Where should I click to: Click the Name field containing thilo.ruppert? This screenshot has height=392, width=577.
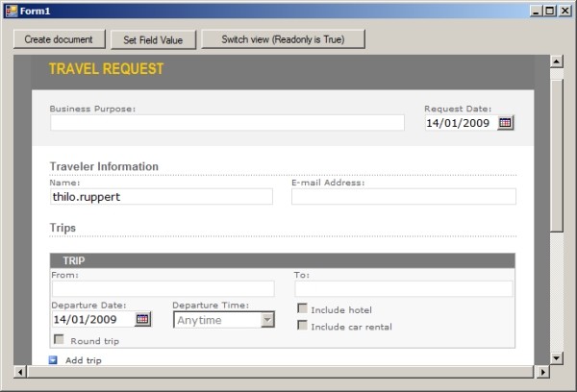coord(162,196)
